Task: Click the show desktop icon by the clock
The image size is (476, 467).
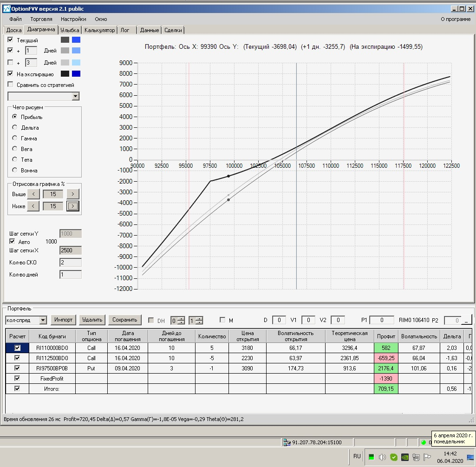Action: 470,457
